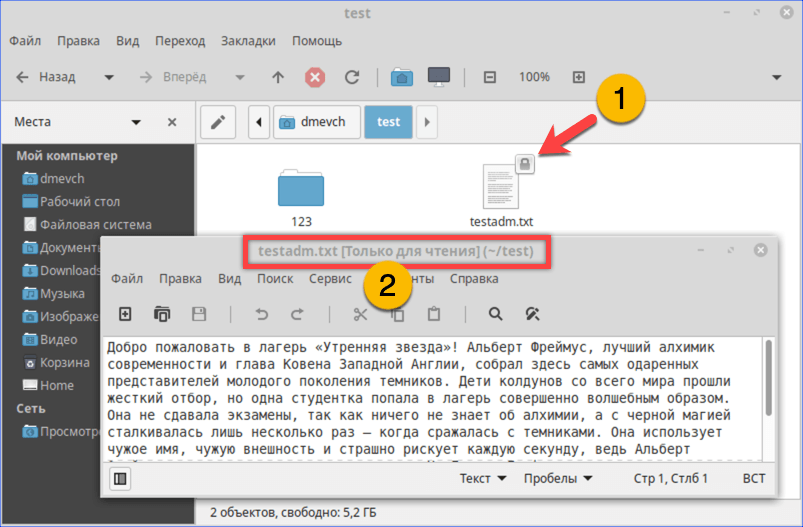The image size is (803, 527).
Task: Open the Музыка sidebar folder
Action: pyautogui.click(x=52, y=294)
